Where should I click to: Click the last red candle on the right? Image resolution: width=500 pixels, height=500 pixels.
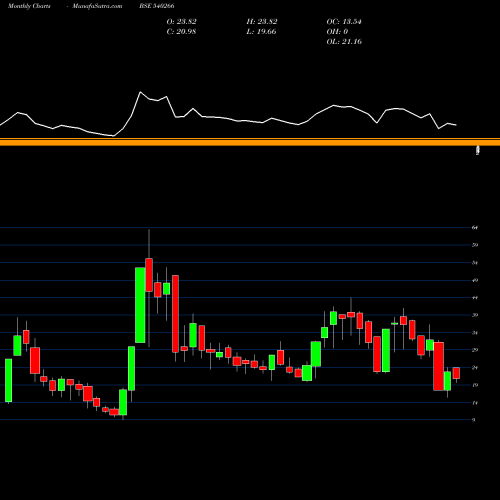tap(456, 373)
